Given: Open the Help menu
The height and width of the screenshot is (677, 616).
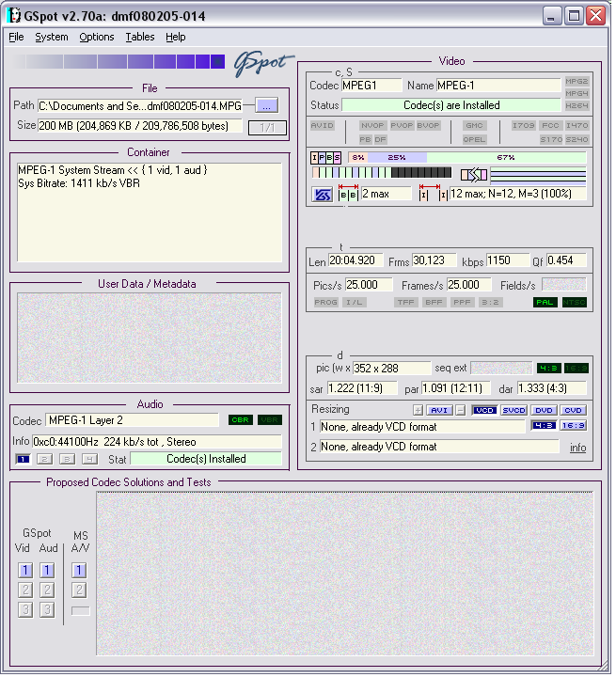Looking at the screenshot, I should pos(175,37).
